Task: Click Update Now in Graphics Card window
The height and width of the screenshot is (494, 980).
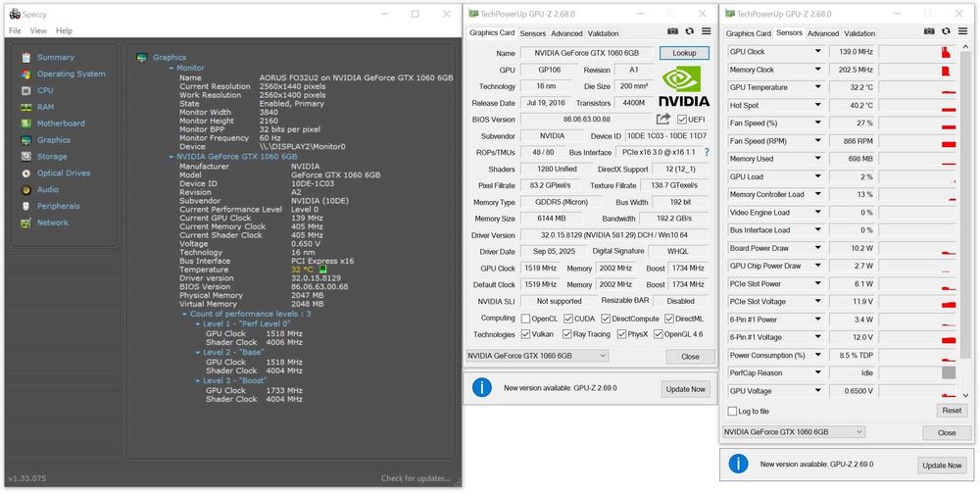Action: (x=686, y=389)
